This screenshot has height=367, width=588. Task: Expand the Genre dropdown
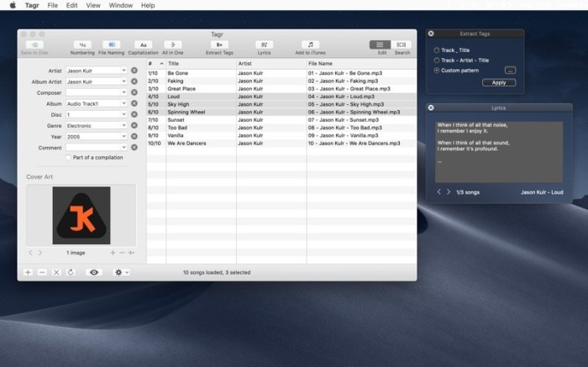click(x=123, y=125)
